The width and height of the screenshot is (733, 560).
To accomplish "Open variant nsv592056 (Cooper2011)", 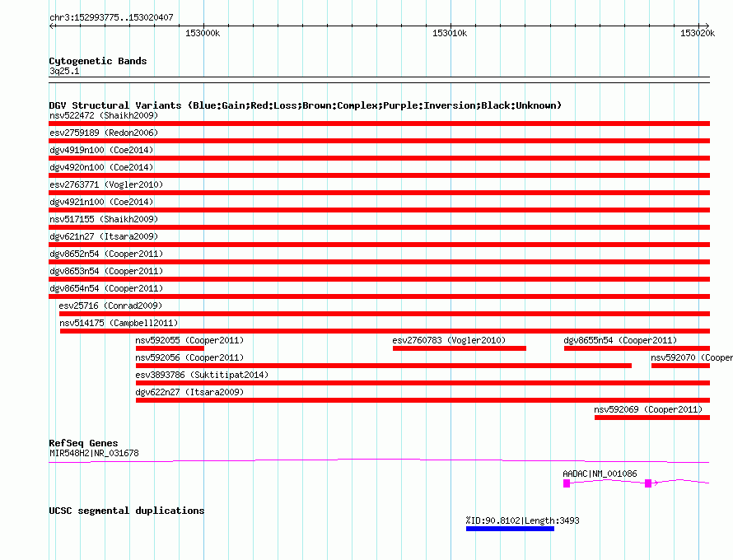I will click(x=189, y=357).
